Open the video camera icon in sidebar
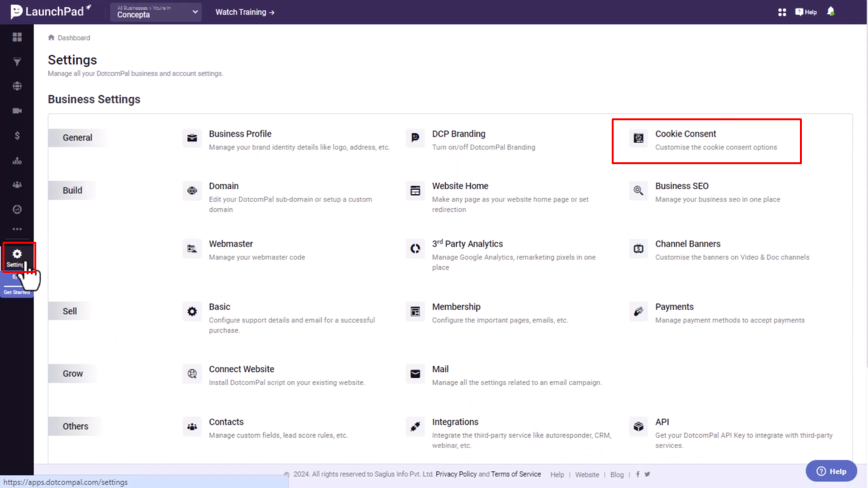This screenshot has height=488, width=868. click(x=17, y=111)
